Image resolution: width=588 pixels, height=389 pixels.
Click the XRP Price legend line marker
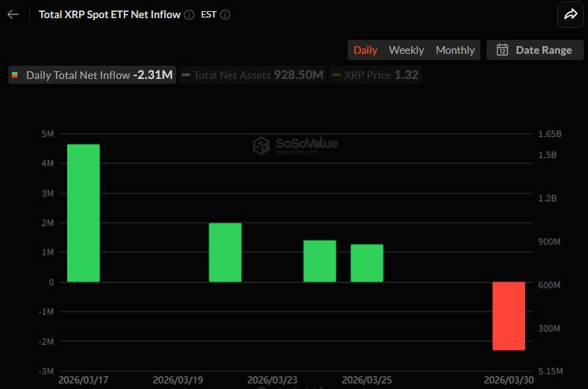click(x=336, y=75)
